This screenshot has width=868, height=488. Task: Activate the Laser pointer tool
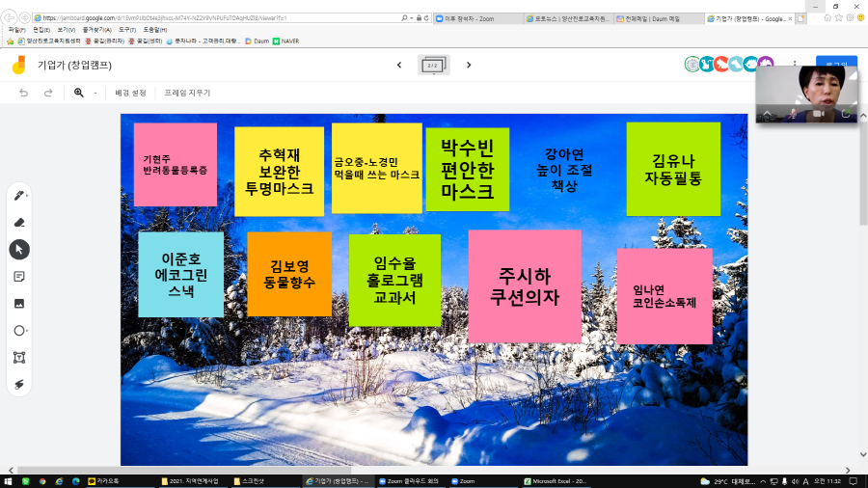(x=19, y=385)
